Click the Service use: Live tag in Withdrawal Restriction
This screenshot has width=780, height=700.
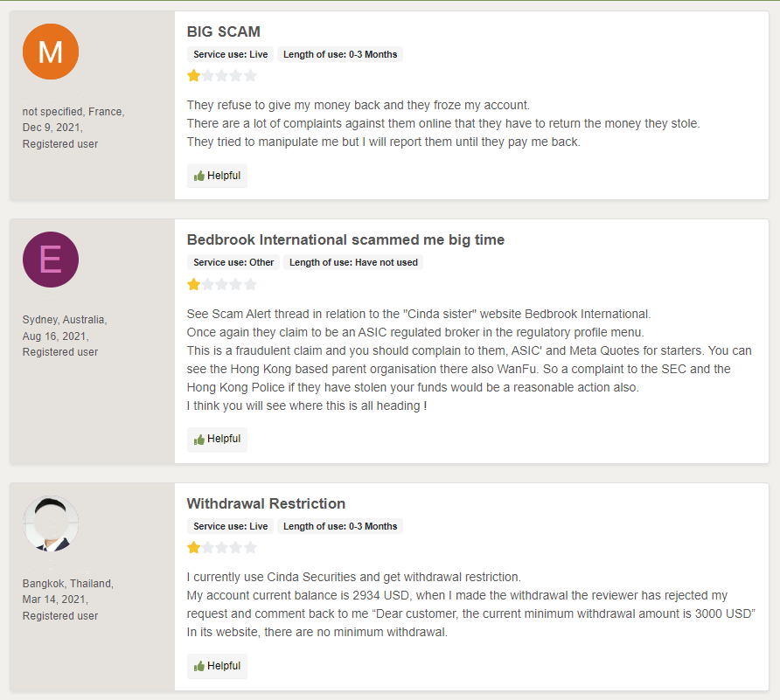tap(231, 526)
